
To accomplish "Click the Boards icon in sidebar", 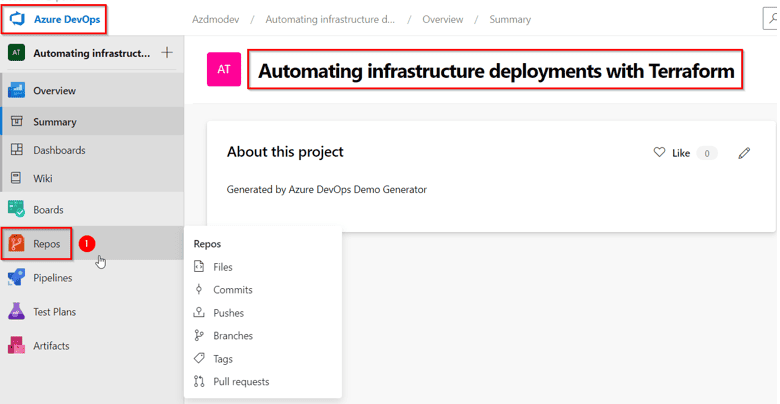I will click(16, 209).
